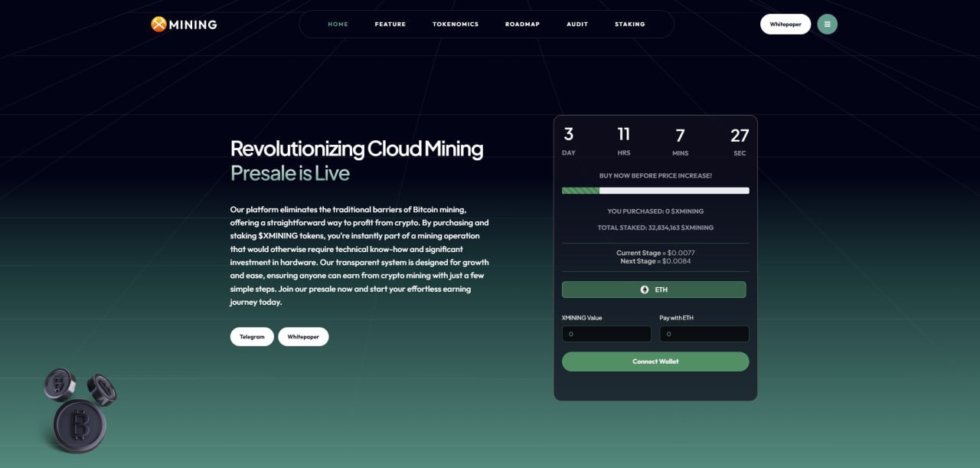Navigate to Tokenomics in the top menu
This screenshot has height=468, width=980.
455,25
